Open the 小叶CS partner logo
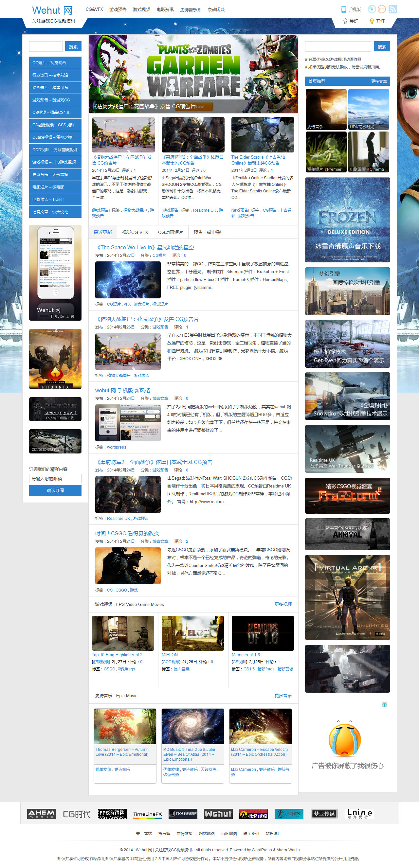The image size is (419, 868). pos(289,814)
